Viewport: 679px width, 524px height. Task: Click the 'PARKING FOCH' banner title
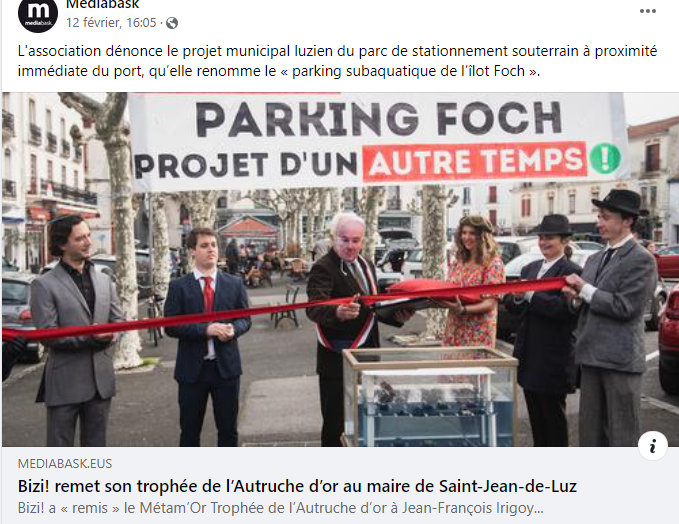378,118
